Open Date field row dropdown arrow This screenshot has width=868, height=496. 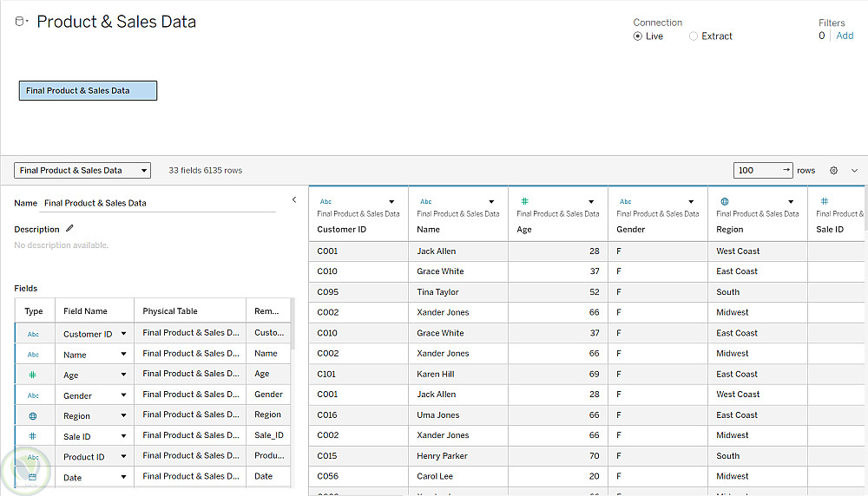[123, 477]
